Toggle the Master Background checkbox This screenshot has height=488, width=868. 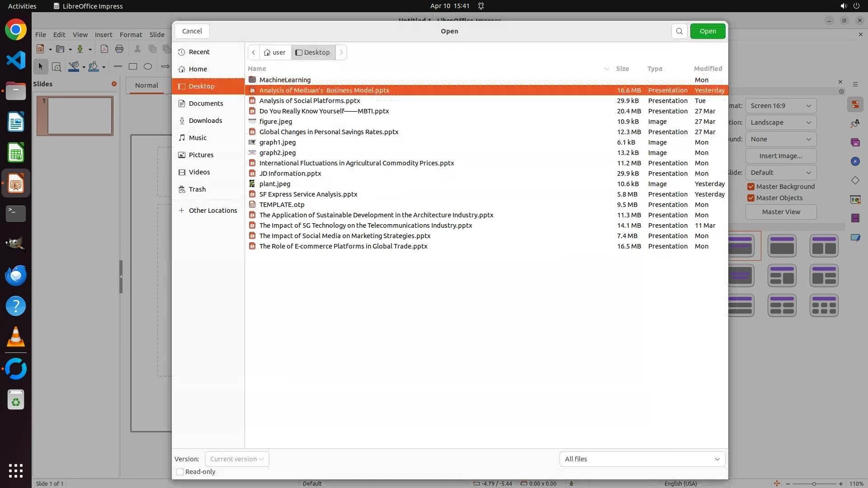[x=751, y=187]
